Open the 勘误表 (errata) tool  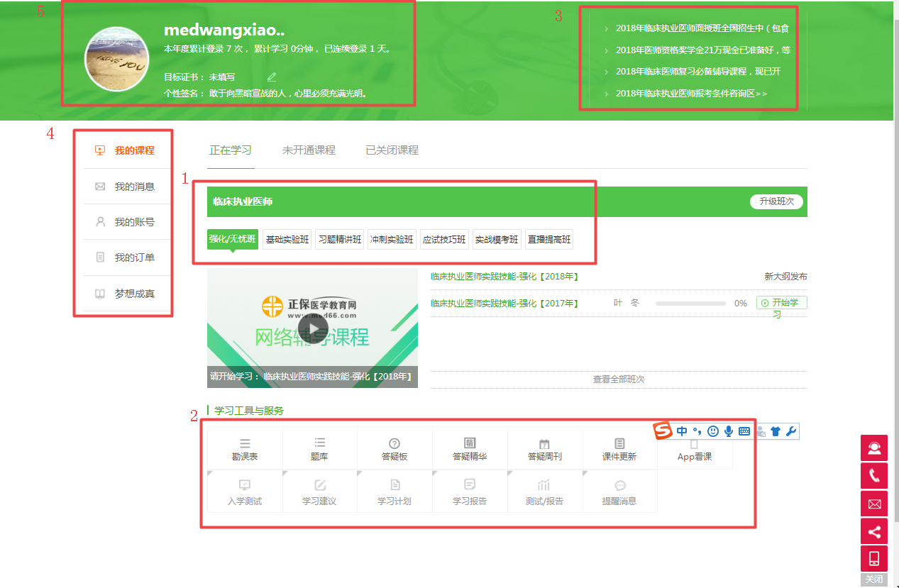click(244, 449)
